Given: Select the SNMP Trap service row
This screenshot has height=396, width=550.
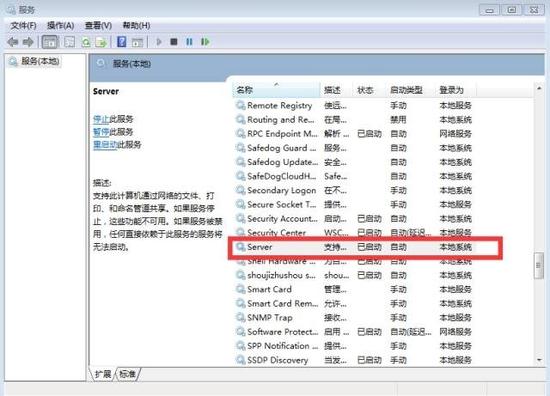Looking at the screenshot, I should pyautogui.click(x=354, y=317).
